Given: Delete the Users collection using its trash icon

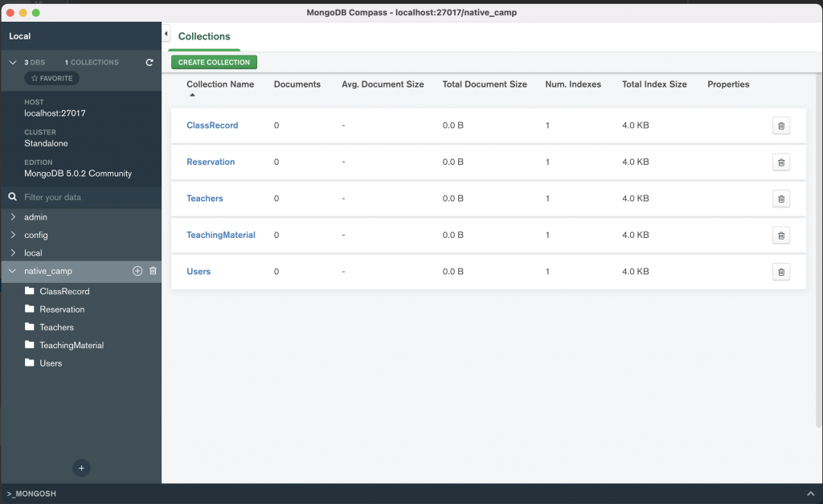Looking at the screenshot, I should point(781,272).
